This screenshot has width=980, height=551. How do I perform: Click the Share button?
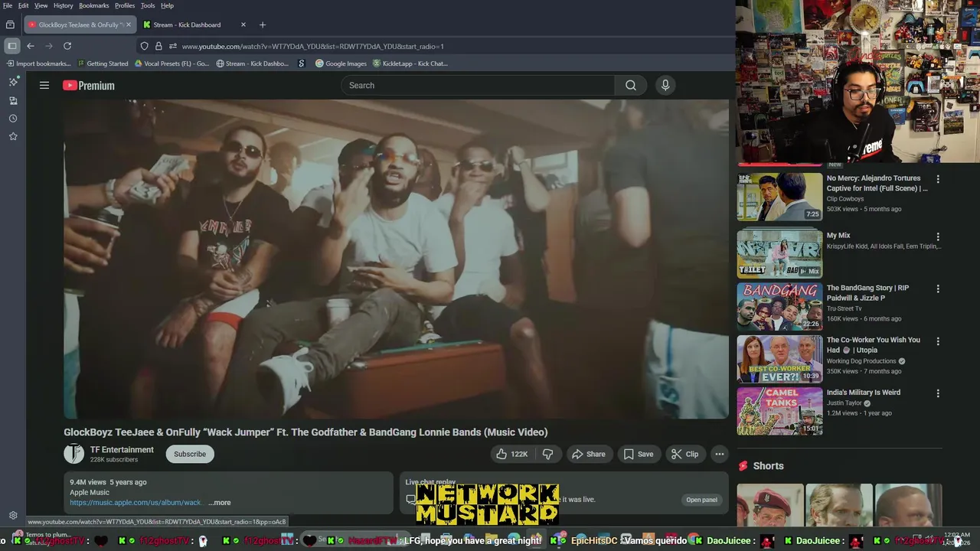point(588,454)
